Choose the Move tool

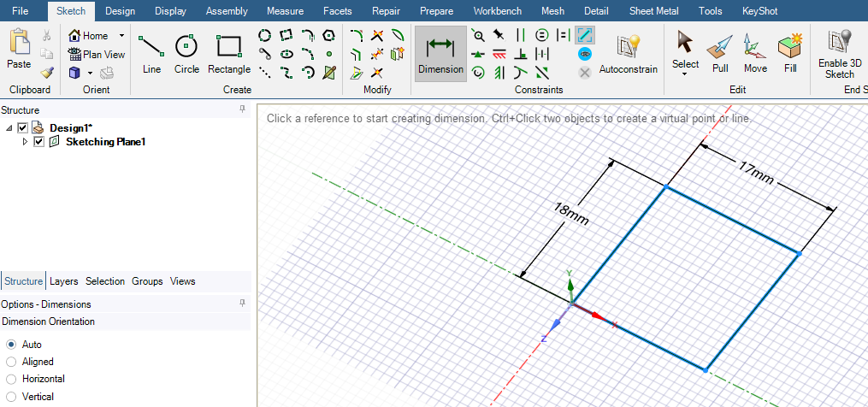coord(755,53)
